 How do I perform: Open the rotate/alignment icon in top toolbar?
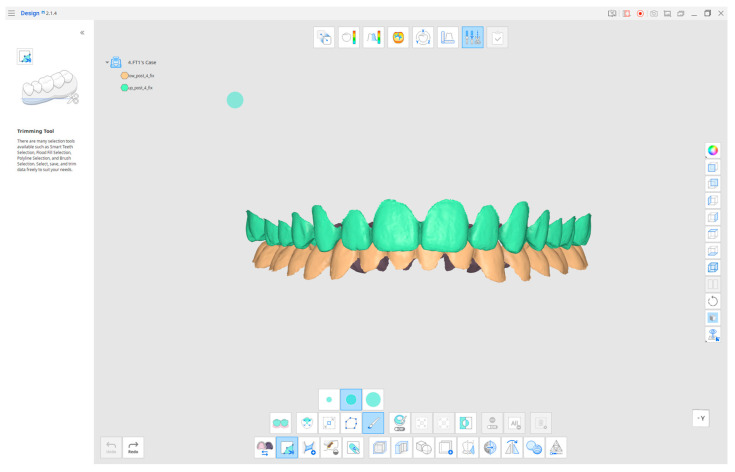(423, 37)
